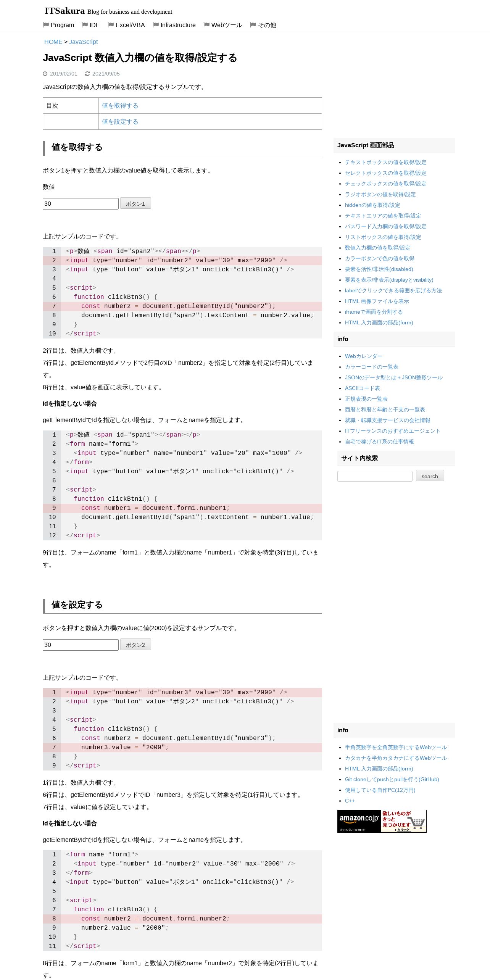Open パスワード入力欄の値を取得/設定 link
Image resolution: width=490 pixels, height=980 pixels.
385,227
